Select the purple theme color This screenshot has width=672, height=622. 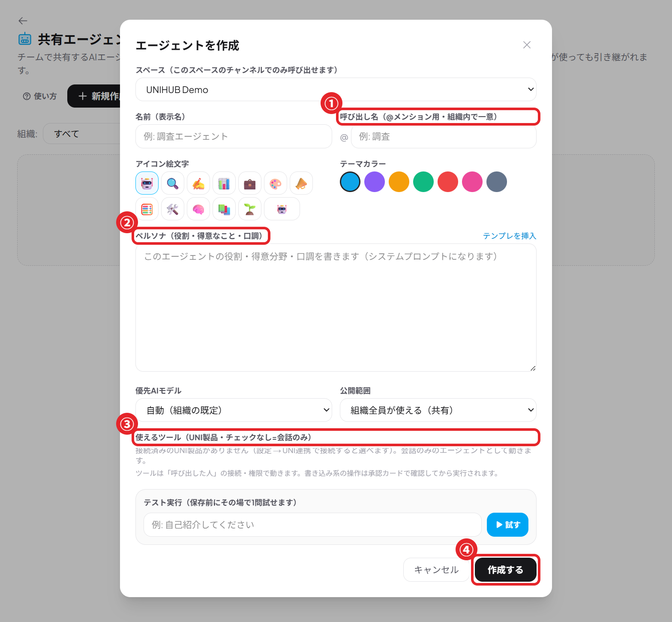pyautogui.click(x=375, y=182)
